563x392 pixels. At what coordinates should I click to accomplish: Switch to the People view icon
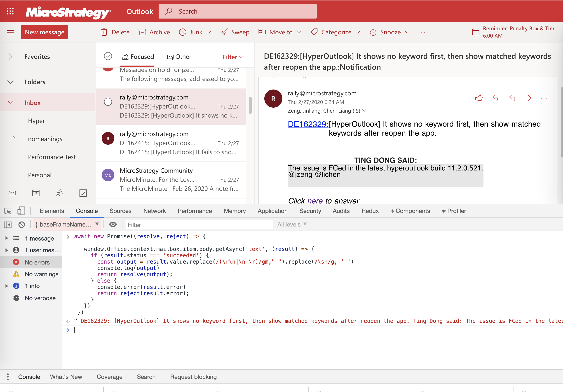point(59,193)
